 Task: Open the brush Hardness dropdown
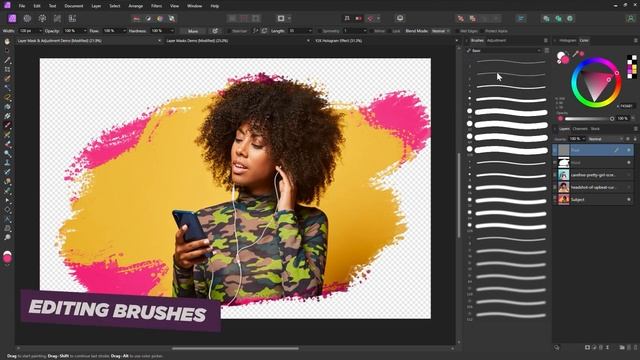[x=172, y=31]
